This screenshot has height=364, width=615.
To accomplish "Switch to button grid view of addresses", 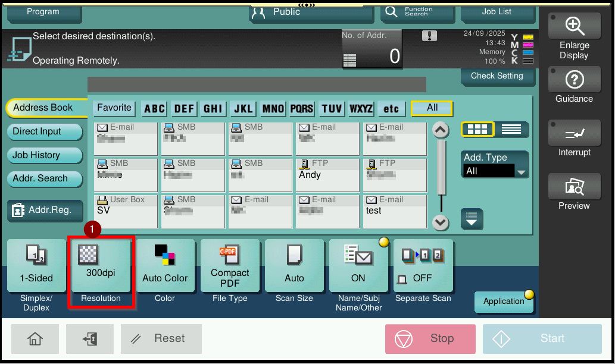I will tap(477, 130).
